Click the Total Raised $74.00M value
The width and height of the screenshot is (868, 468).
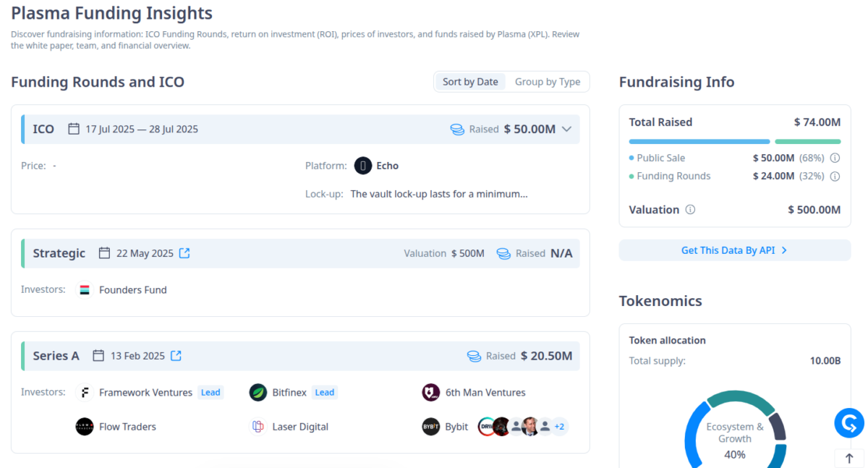click(x=817, y=122)
